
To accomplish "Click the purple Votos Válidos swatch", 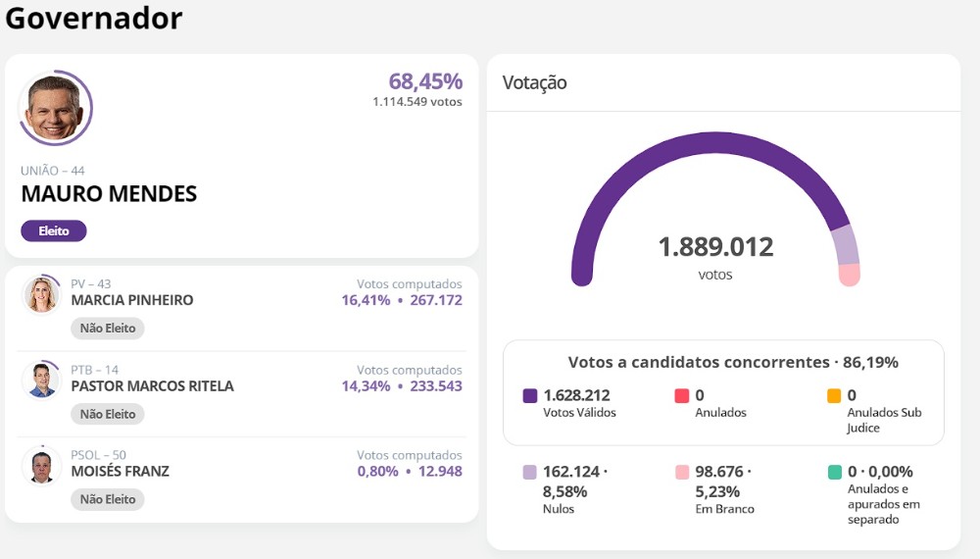I will pyautogui.click(x=530, y=396).
